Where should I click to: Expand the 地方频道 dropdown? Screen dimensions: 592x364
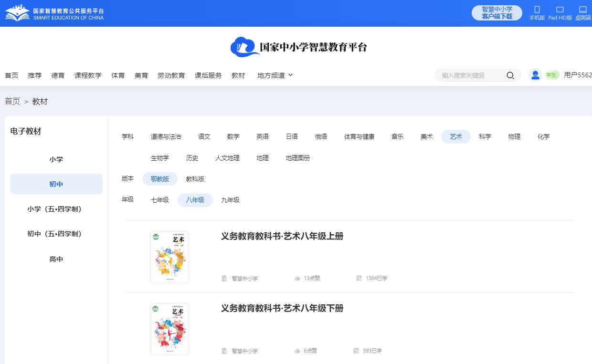275,75
